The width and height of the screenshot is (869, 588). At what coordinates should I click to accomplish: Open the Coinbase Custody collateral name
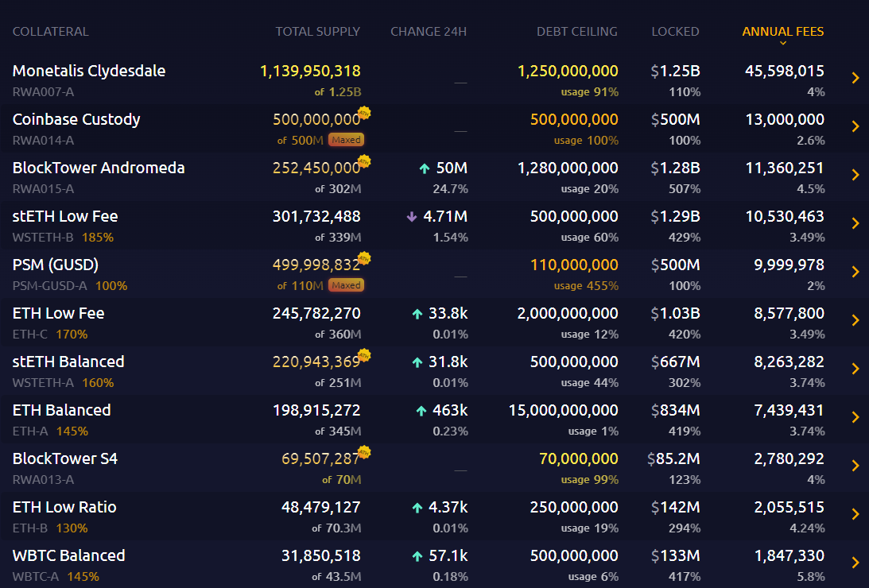click(76, 120)
